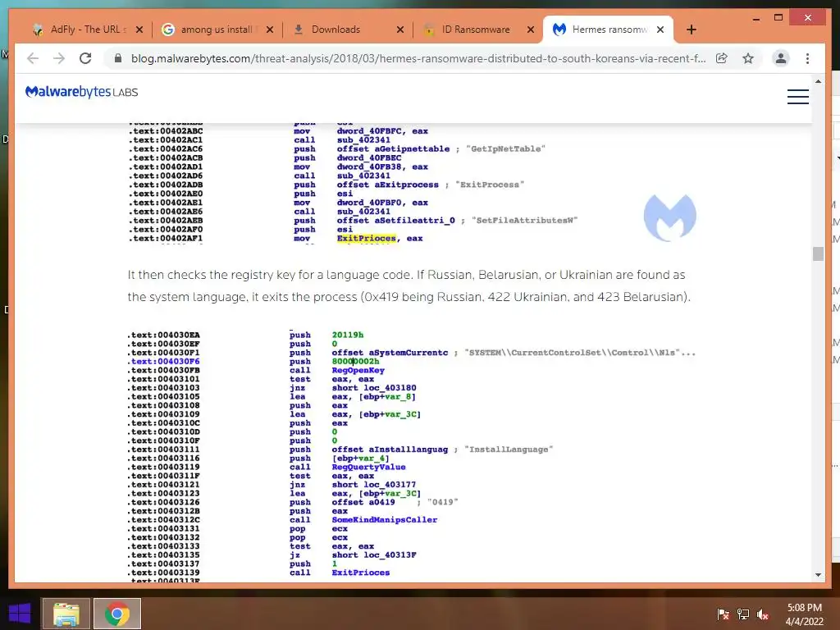Click the page scrollbar up arrow
This screenshot has width=840, height=630.
[x=818, y=81]
